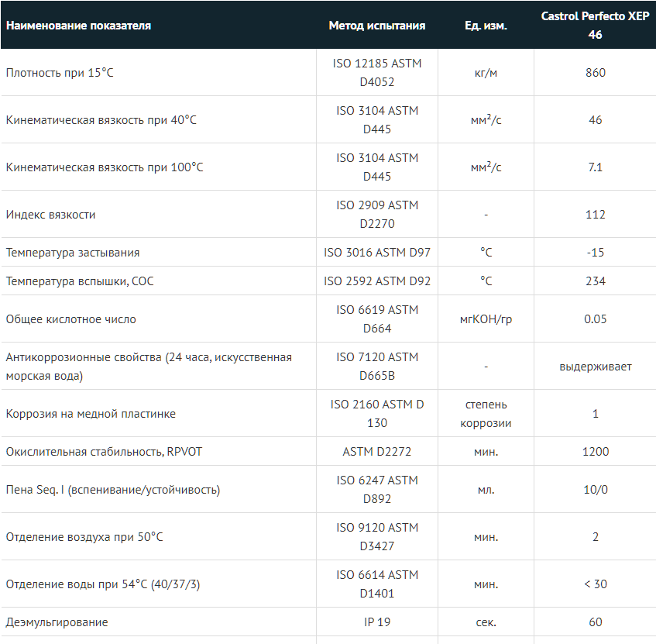
Task: Click the unit 'мгКОН/гр'
Action: (486, 319)
